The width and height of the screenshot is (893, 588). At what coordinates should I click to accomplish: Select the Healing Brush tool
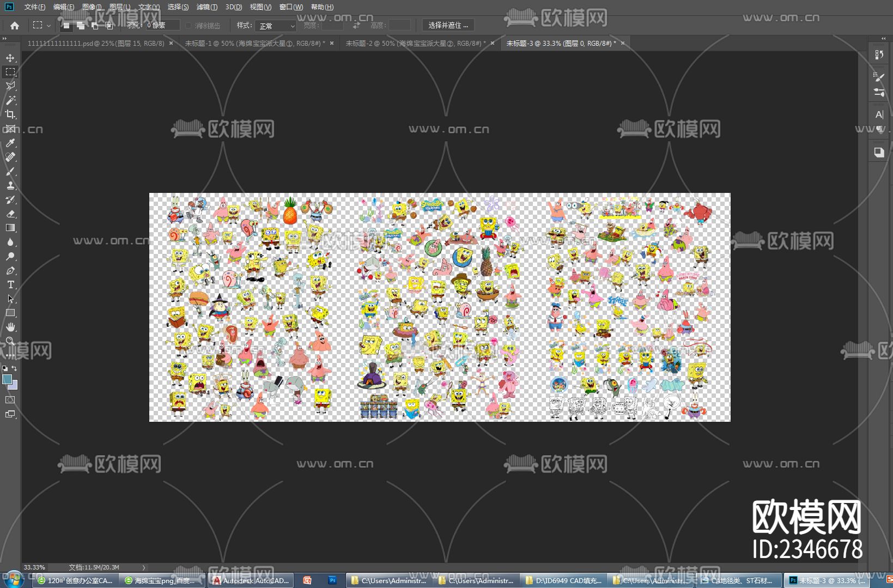[10, 157]
